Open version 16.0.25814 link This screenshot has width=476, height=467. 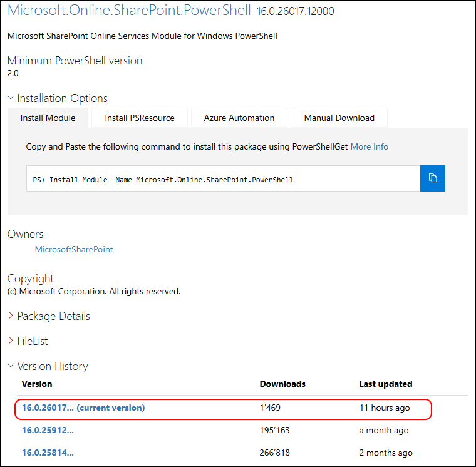48,453
